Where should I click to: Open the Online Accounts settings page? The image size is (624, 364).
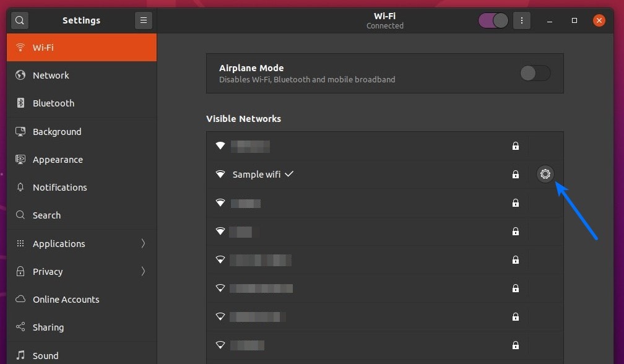point(20,299)
